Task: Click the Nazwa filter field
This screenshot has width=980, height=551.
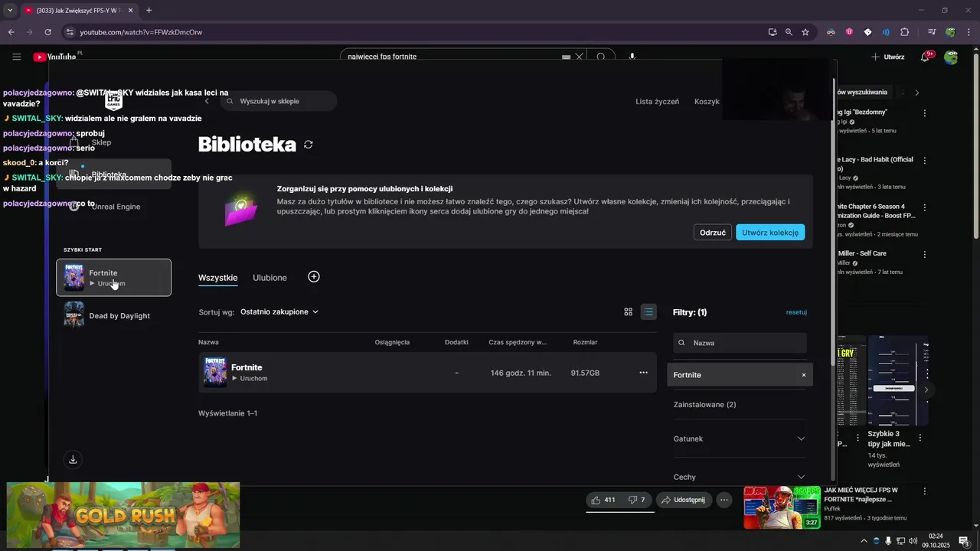Action: tap(740, 343)
